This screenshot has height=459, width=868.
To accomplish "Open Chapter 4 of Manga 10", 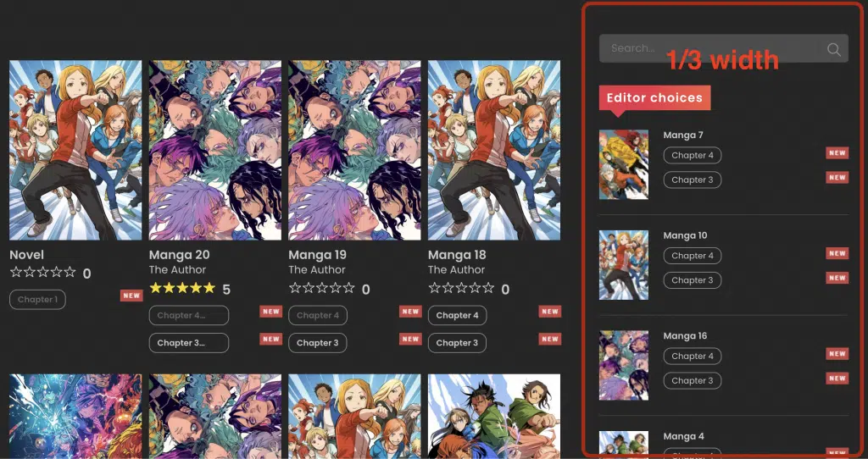I will (693, 256).
